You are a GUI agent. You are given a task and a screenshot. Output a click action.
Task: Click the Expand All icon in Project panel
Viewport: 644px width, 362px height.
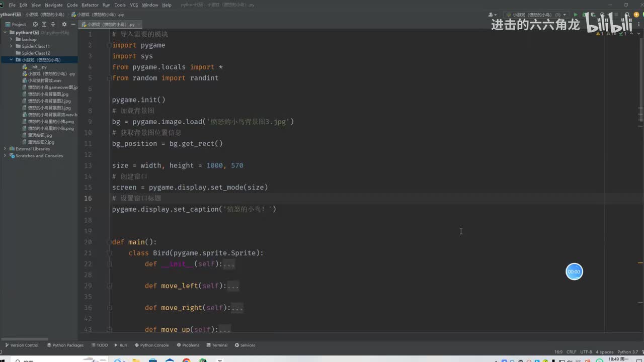pyautogui.click(x=44, y=24)
